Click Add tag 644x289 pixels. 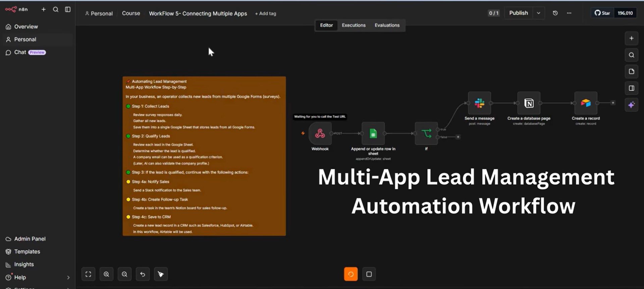point(265,13)
